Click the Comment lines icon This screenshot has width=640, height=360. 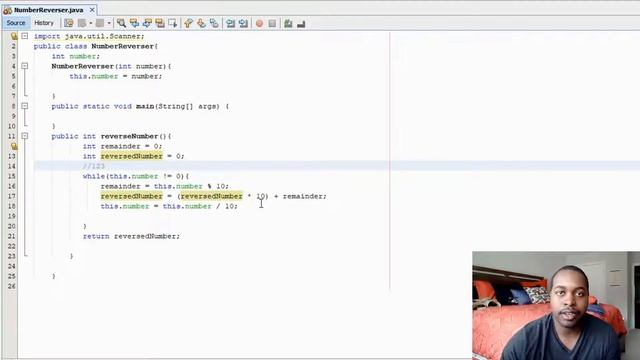click(x=288, y=23)
